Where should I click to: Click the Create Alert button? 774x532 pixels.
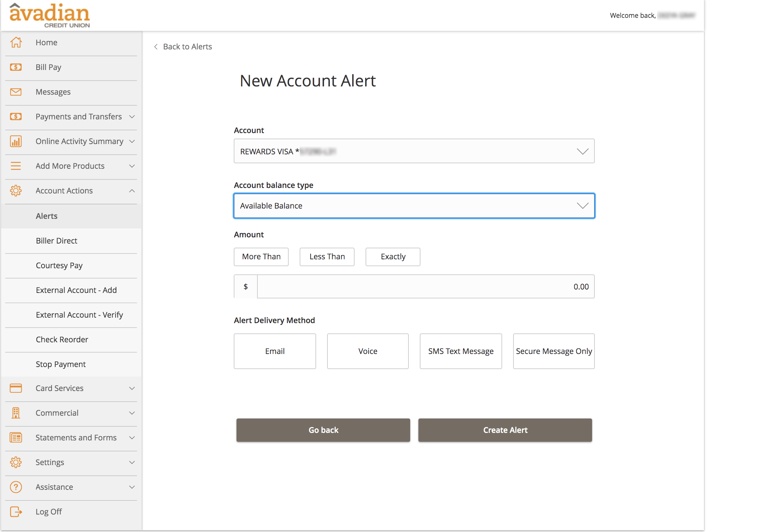click(505, 430)
